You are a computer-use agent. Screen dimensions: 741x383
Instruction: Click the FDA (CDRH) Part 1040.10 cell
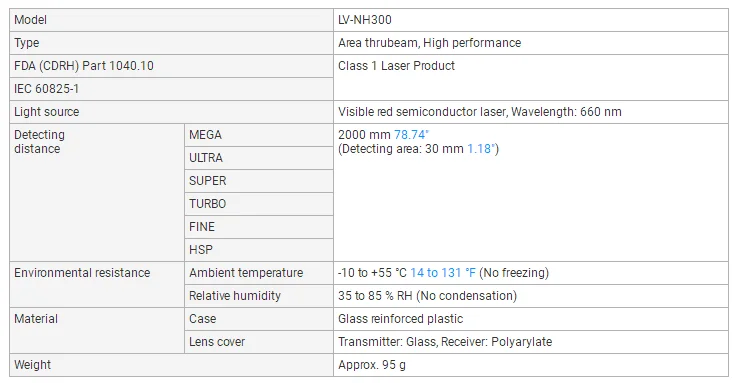point(171,66)
